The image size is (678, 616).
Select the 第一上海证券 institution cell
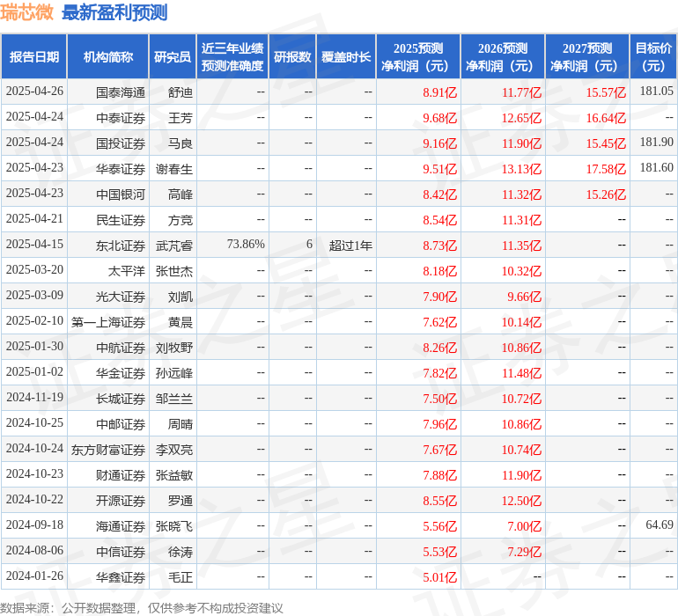pos(108,322)
